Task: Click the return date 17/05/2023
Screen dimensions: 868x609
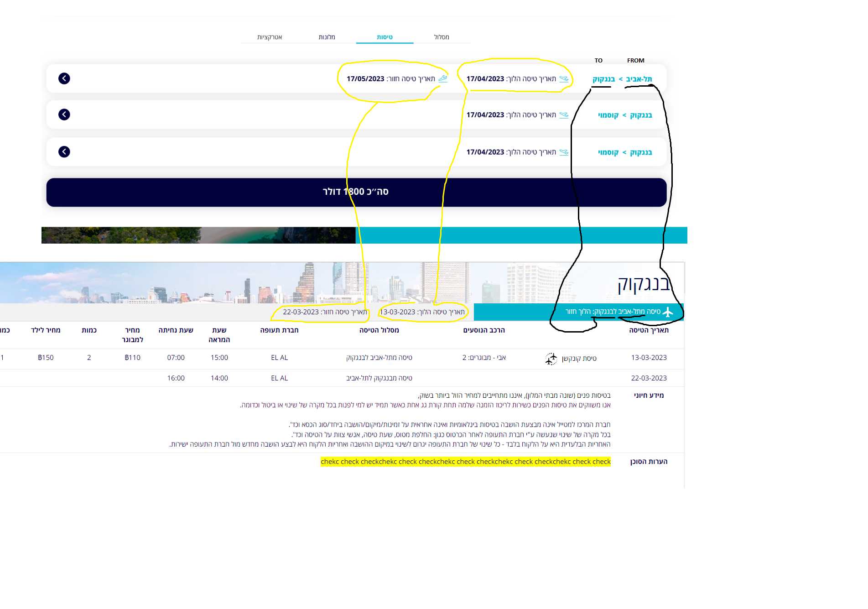Action: 365,79
